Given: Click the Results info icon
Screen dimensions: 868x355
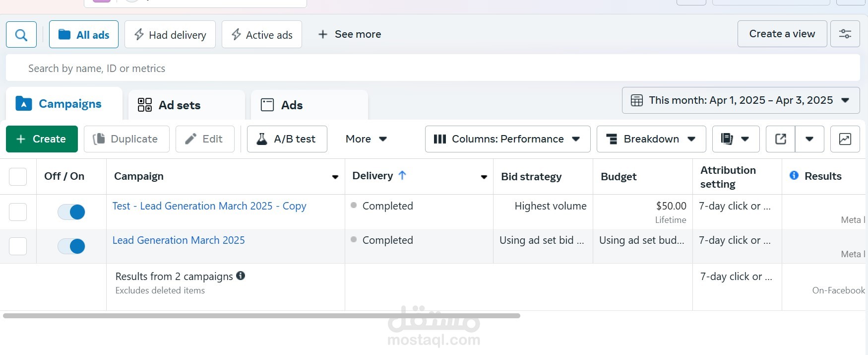Looking at the screenshot, I should (x=794, y=175).
